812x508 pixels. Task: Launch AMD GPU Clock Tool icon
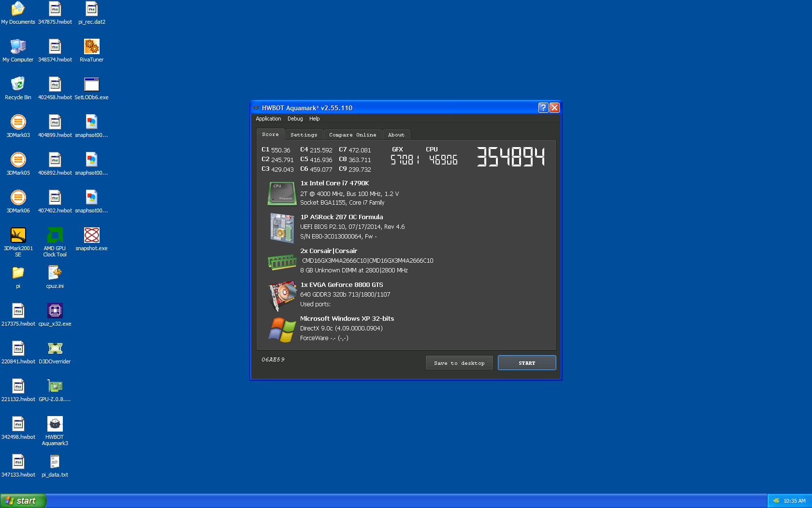[55, 242]
